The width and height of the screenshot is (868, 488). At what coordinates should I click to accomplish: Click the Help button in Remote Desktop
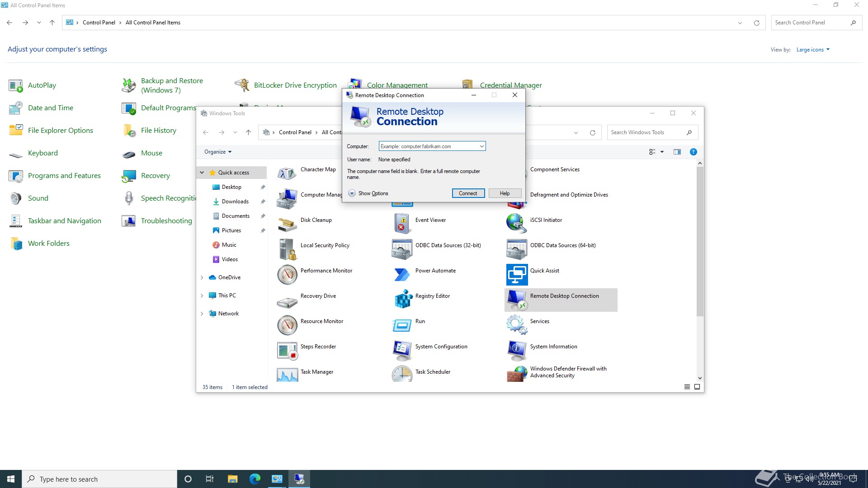pyautogui.click(x=505, y=193)
